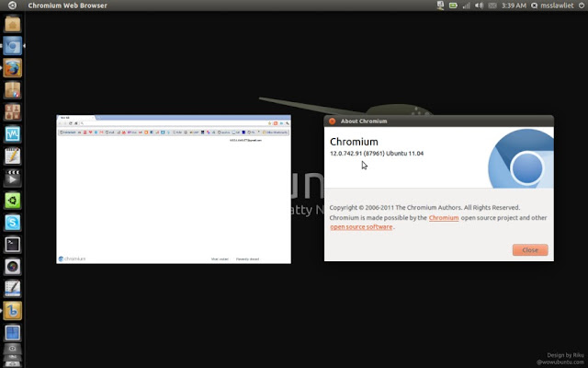Open the Banshee launcher icon
Viewport: 588px width, 368px height.
coord(12,311)
